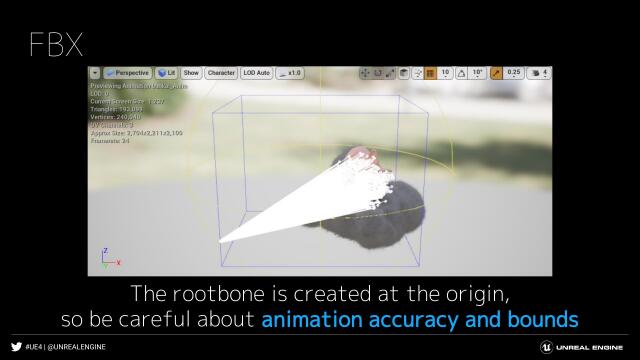Open camera speed 4 setting

coord(539,73)
